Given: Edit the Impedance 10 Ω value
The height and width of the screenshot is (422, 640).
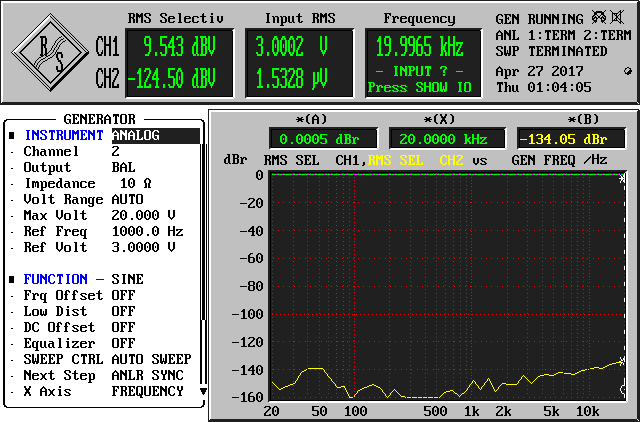Looking at the screenshot, I should coord(136,183).
